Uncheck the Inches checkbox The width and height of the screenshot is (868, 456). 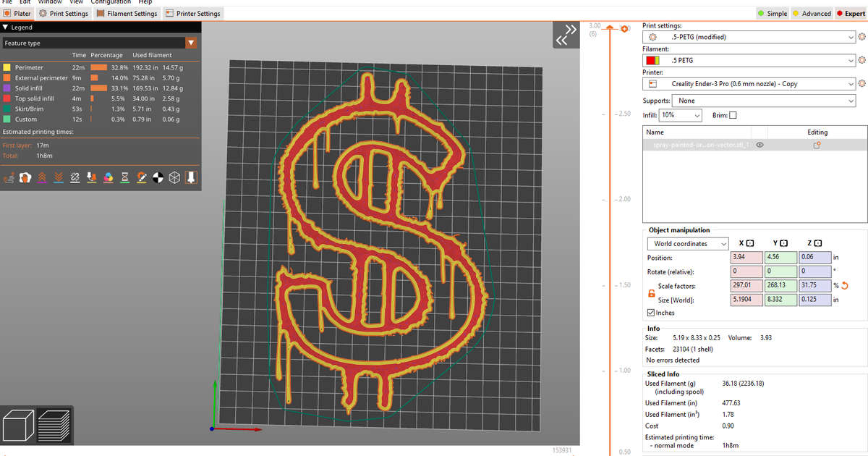tap(650, 313)
